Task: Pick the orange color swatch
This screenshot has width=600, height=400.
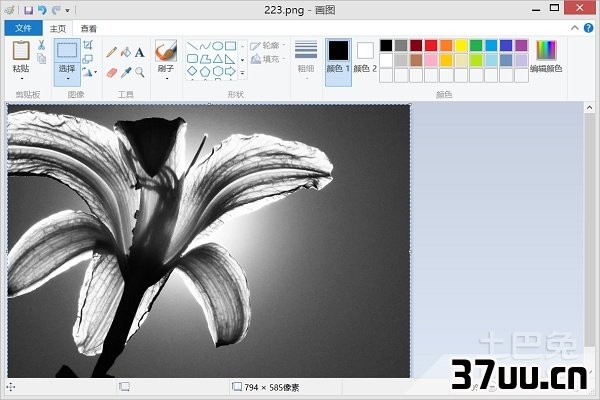Action: point(446,45)
